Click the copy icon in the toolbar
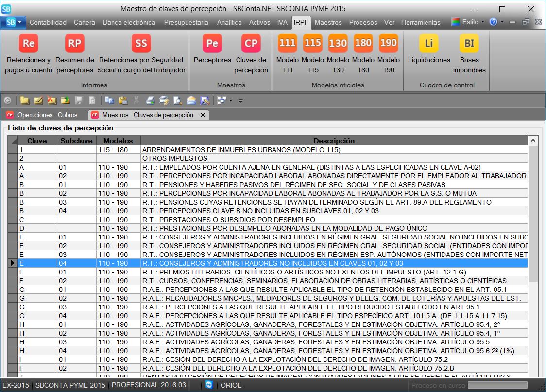Screen dimensions: 546x392 coord(109,101)
